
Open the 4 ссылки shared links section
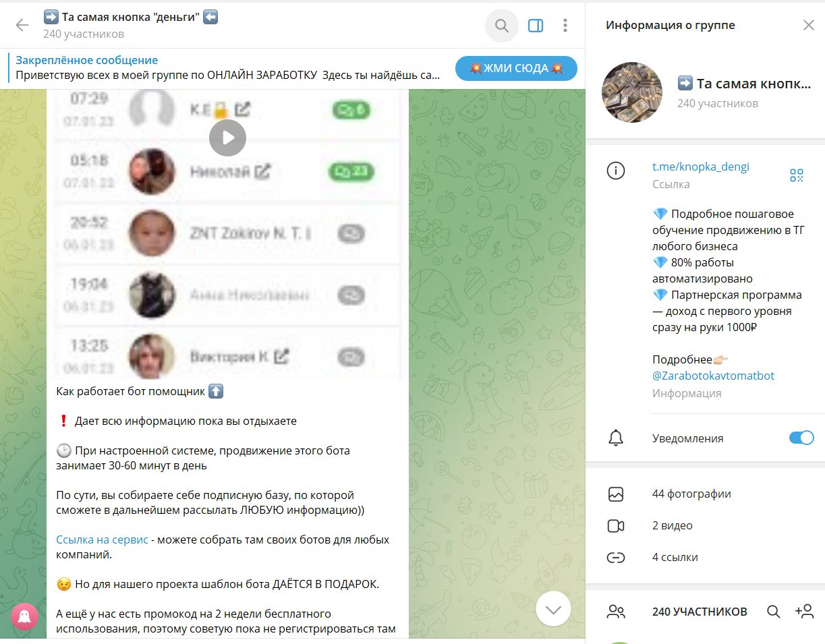pos(705,557)
